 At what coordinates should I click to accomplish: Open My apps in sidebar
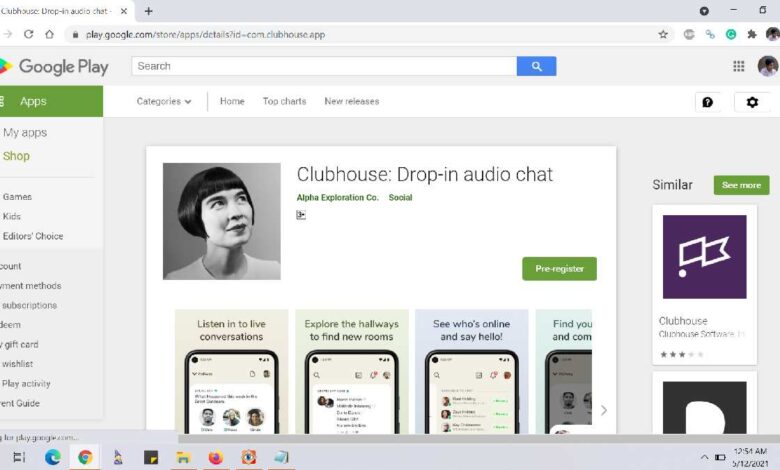[25, 132]
